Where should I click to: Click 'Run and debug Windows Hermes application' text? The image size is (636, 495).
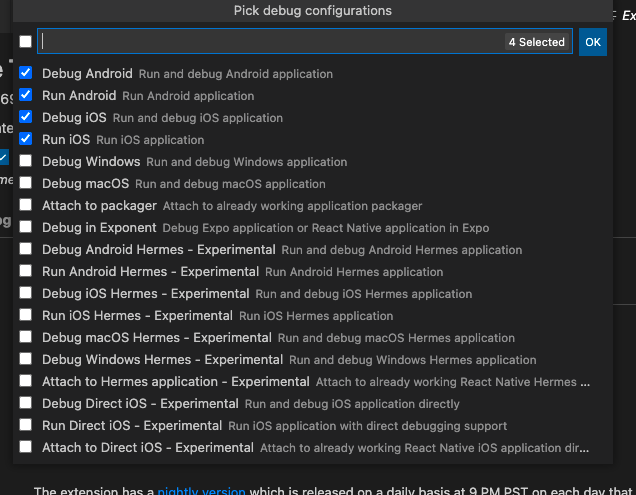click(413, 360)
